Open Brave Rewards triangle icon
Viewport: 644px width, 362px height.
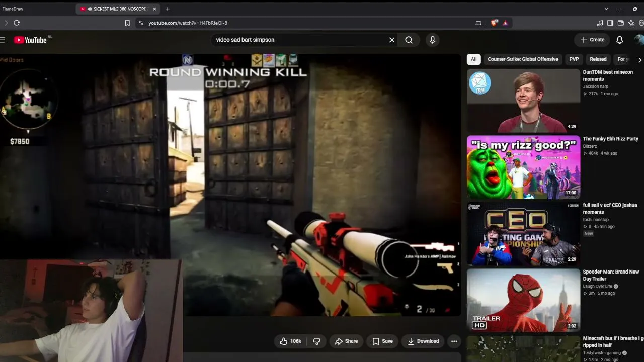[505, 23]
